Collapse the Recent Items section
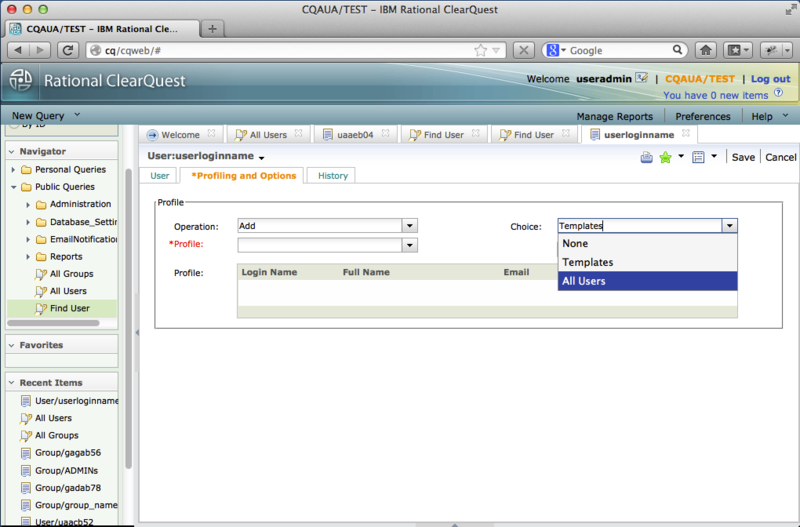The width and height of the screenshot is (800, 527). tap(11, 383)
